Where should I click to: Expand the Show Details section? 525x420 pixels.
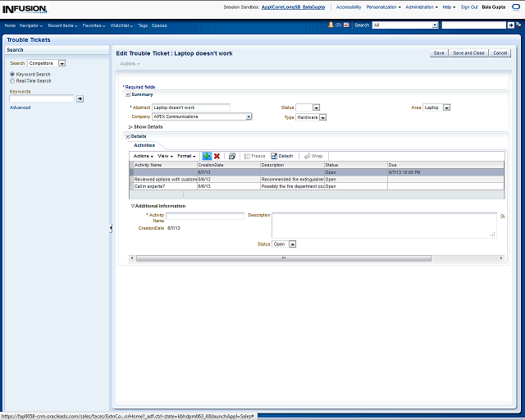[130, 126]
